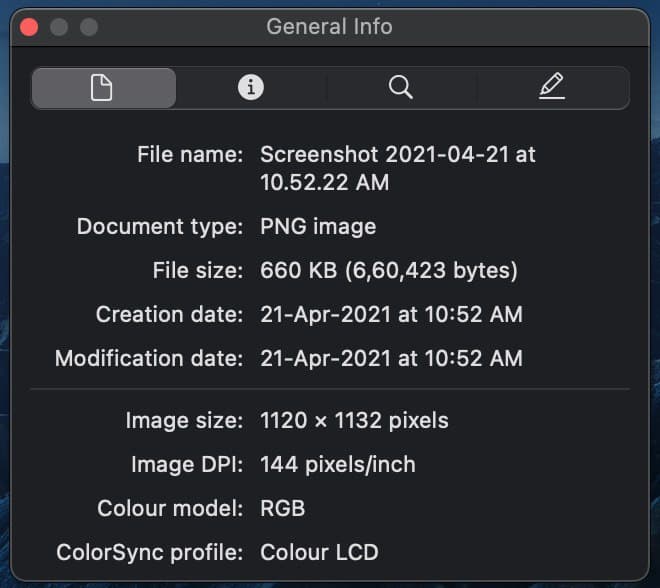Viewport: 660px width, 588px height.
Task: Switch to the Keywords magnifier tab
Action: click(400, 88)
